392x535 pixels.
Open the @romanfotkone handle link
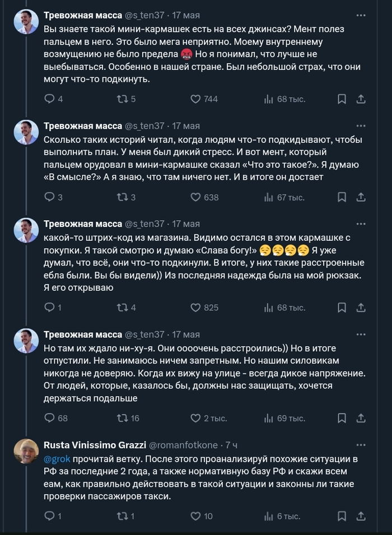click(x=184, y=445)
